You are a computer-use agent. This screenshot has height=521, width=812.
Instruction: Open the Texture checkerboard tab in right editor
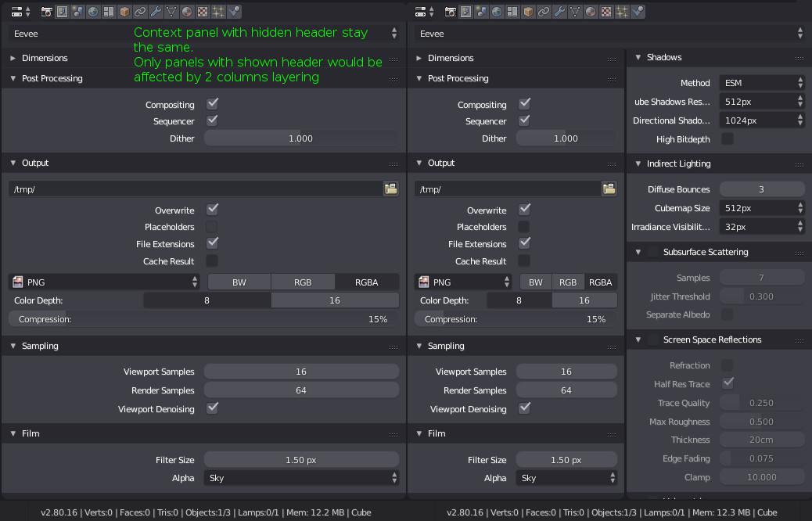point(606,12)
